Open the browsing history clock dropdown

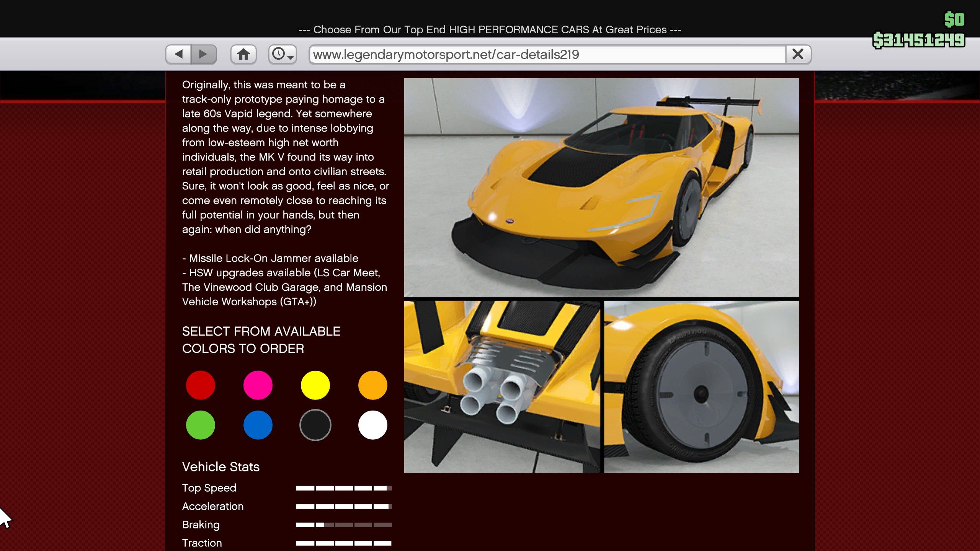[x=282, y=54]
